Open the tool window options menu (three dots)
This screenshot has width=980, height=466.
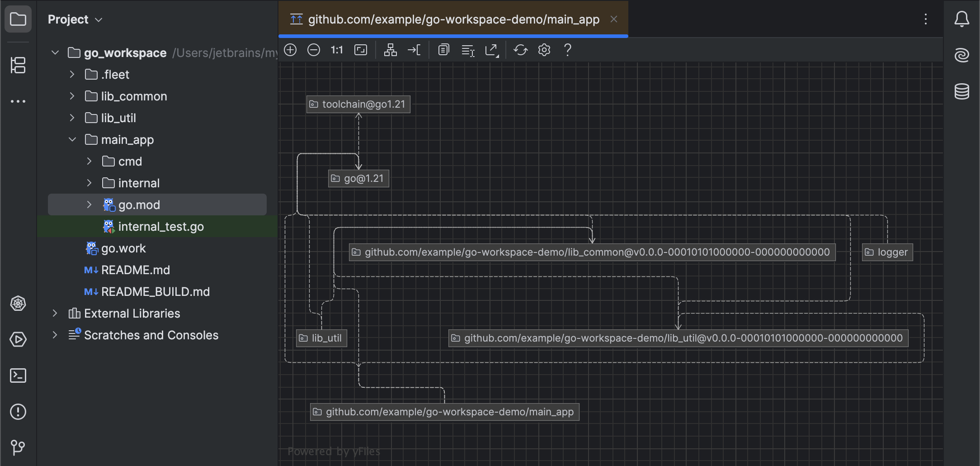coord(926,19)
